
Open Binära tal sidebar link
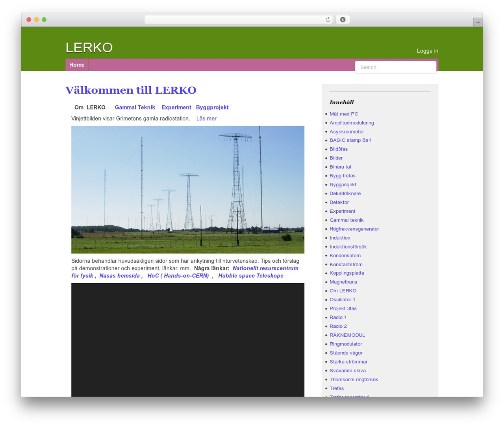(340, 167)
